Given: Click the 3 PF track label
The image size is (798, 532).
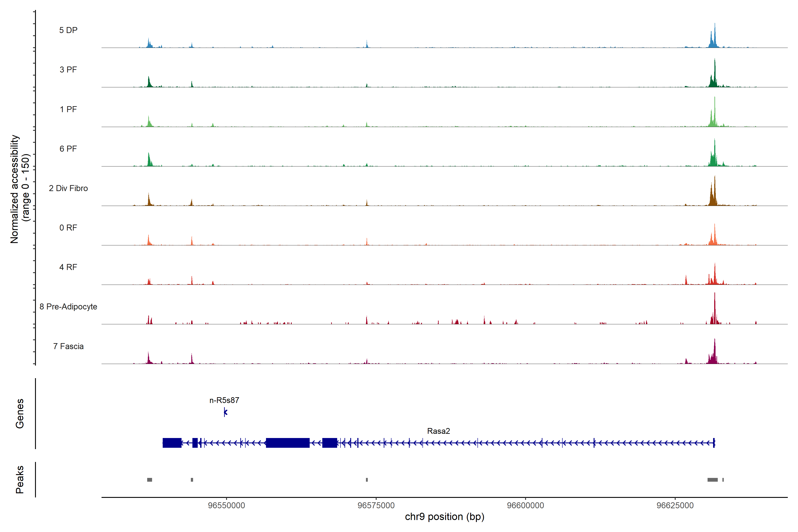Looking at the screenshot, I should pos(68,70).
